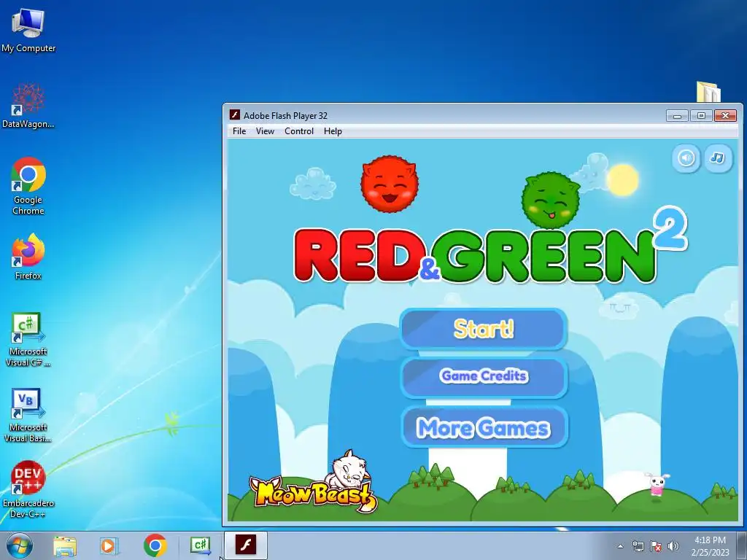Select the Google Chrome desktop icon
The height and width of the screenshot is (560, 747).
point(28,186)
